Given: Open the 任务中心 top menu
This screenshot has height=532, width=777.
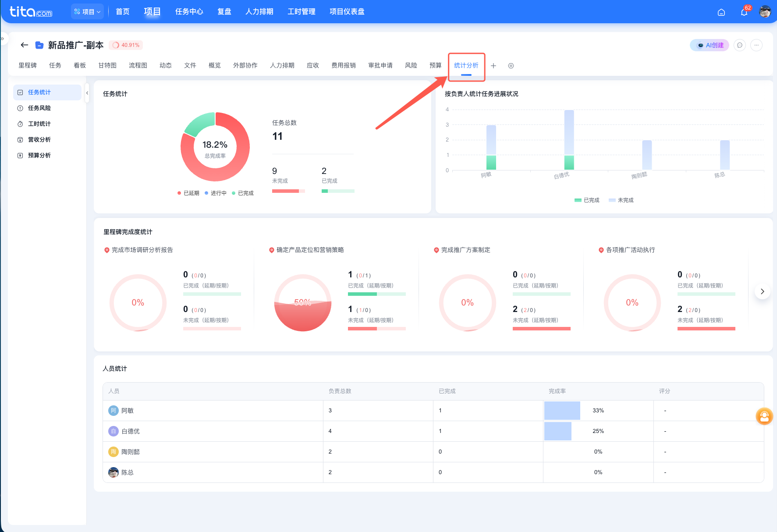Looking at the screenshot, I should [189, 12].
